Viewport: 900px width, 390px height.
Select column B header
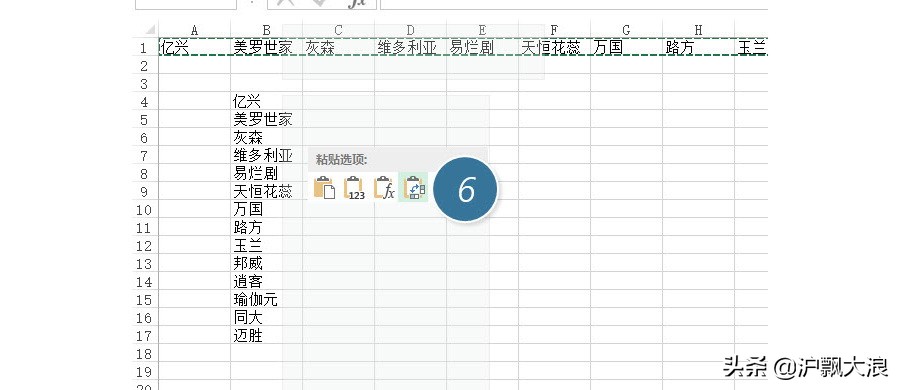(x=266, y=30)
